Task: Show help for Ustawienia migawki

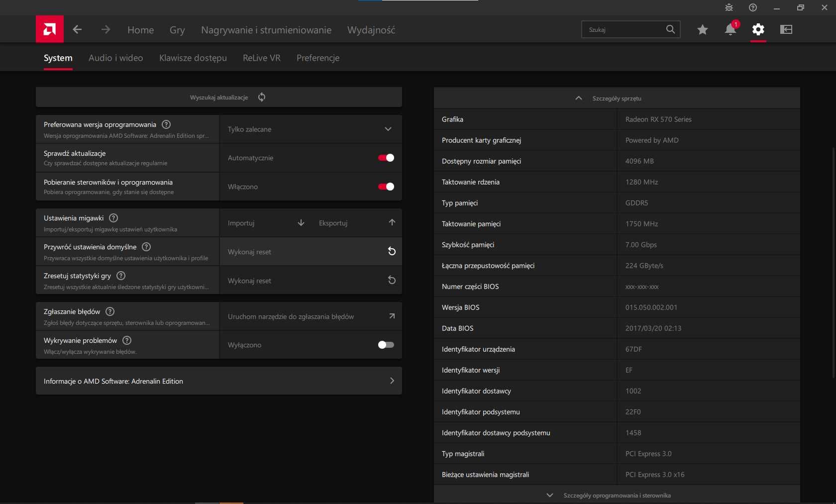Action: [x=113, y=218]
